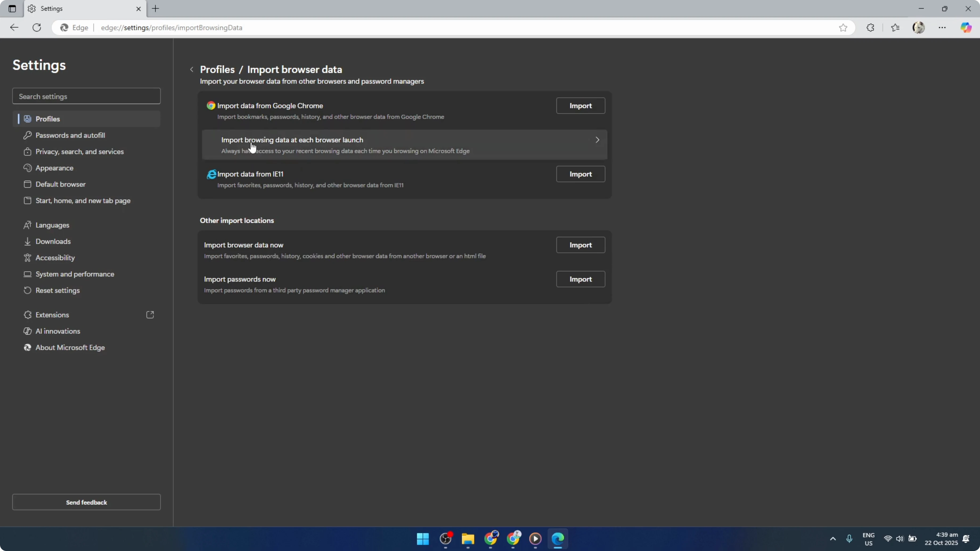This screenshot has width=980, height=551.
Task: Open Reset settings page
Action: [x=86, y=290]
